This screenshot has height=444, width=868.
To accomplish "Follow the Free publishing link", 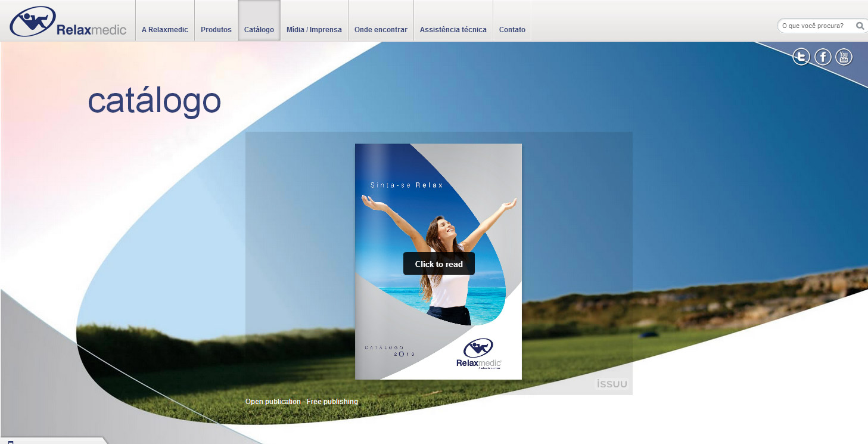I will (x=332, y=402).
